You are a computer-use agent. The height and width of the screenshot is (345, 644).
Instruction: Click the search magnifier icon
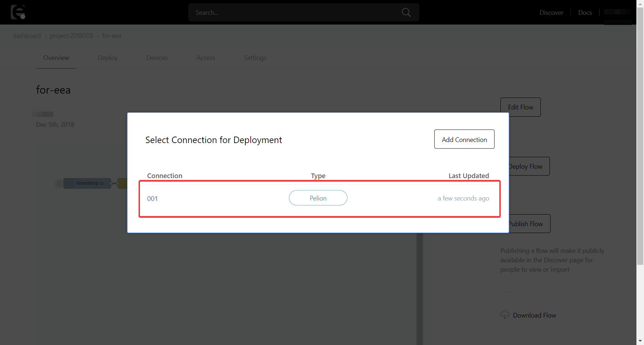[406, 12]
